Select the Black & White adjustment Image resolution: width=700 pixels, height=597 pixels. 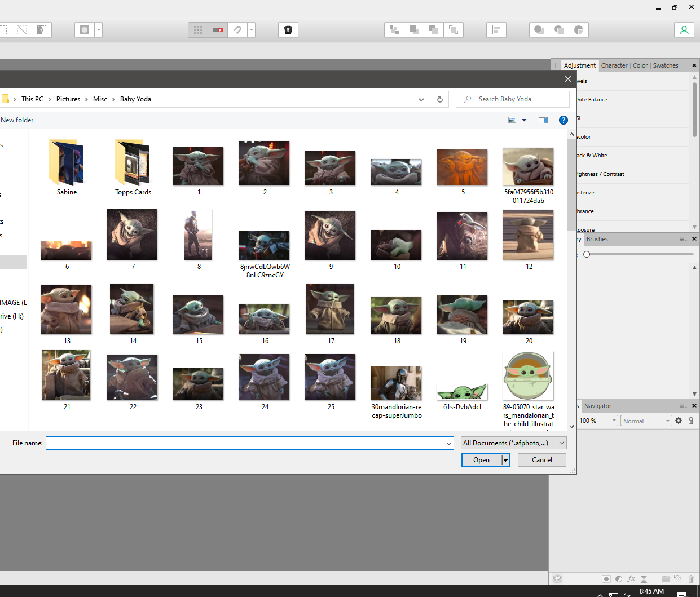[632, 156]
